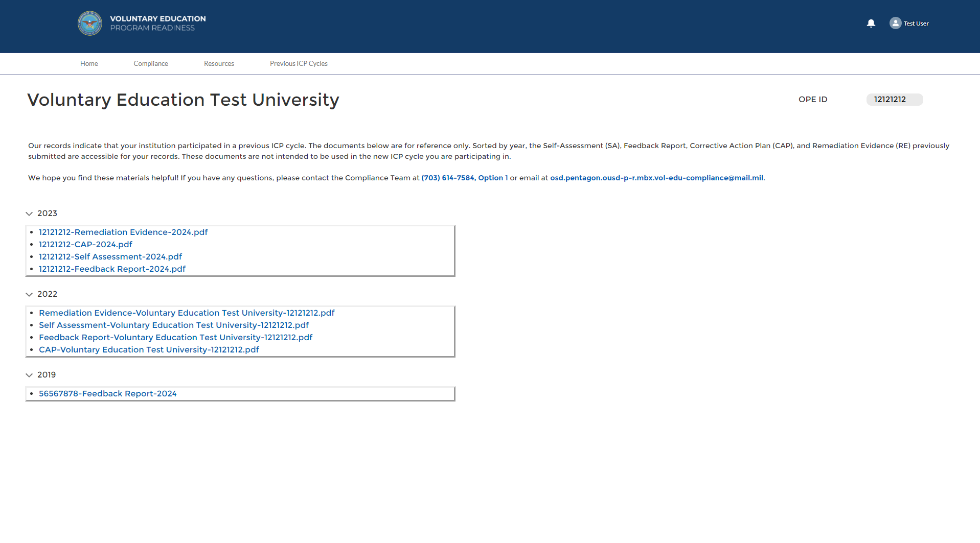Select the Previous ICP Cycles tab

point(299,64)
